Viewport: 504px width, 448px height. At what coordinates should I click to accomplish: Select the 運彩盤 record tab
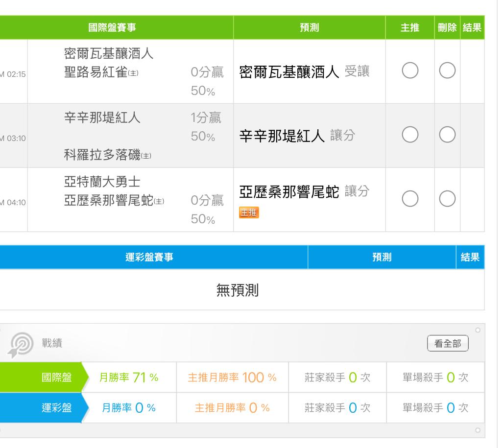click(44, 408)
